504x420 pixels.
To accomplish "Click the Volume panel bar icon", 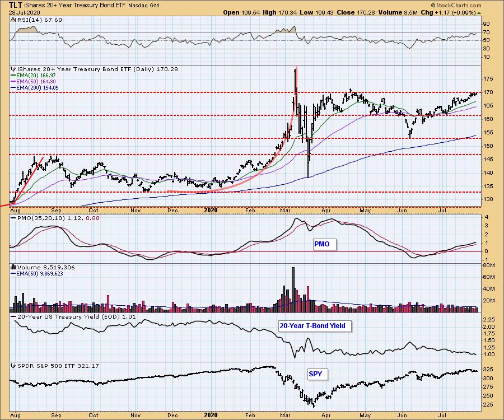I will point(13,267).
